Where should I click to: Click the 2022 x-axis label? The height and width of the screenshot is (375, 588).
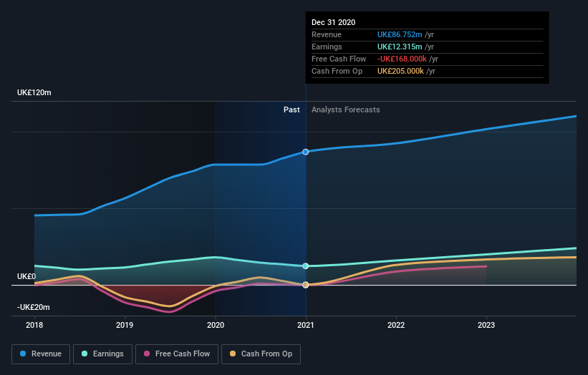(396, 325)
